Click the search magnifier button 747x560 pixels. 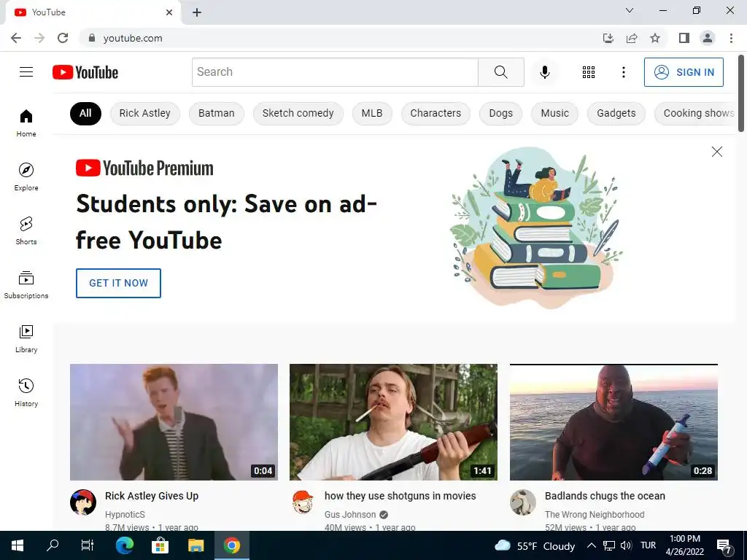[x=500, y=72]
